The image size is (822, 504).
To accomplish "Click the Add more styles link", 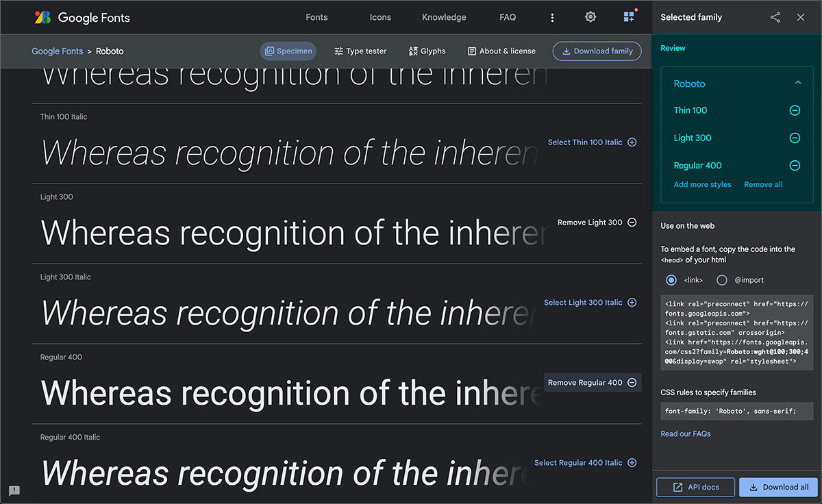I will (x=702, y=185).
